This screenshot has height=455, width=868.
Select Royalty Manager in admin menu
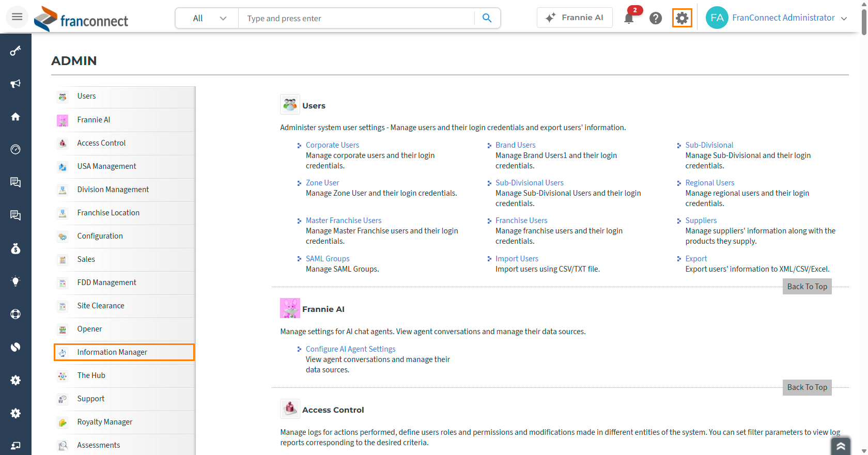124,422
